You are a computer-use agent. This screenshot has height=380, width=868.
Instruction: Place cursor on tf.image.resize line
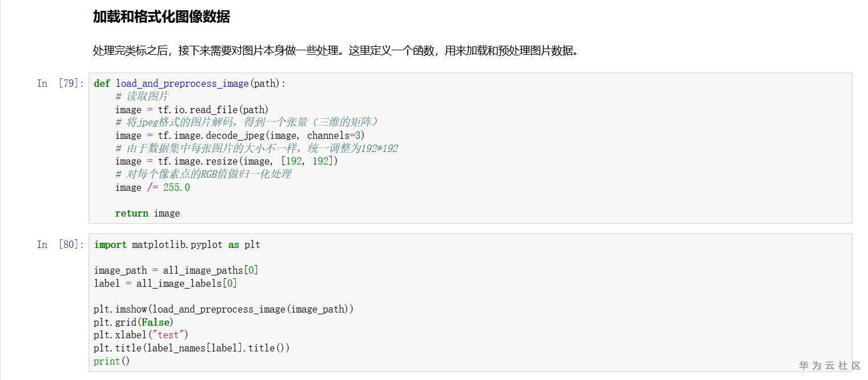coord(227,161)
